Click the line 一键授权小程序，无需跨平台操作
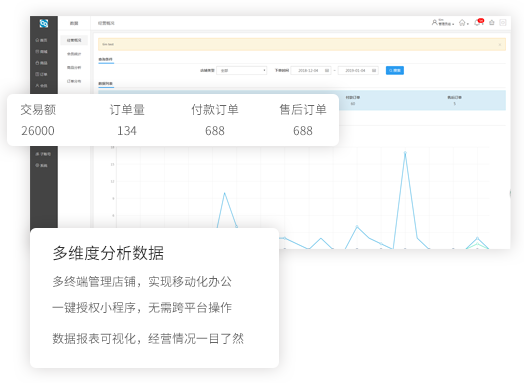 point(142,307)
